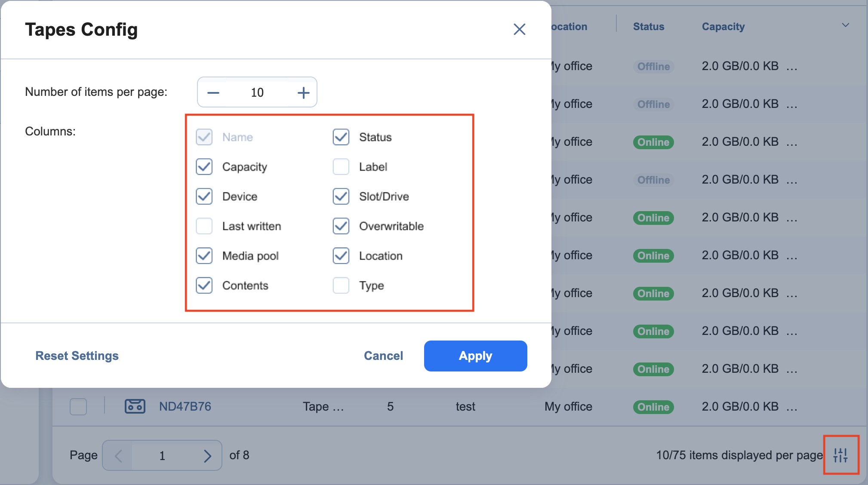The image size is (868, 485).
Task: Select the ND47B76 row checkbox
Action: (x=78, y=406)
